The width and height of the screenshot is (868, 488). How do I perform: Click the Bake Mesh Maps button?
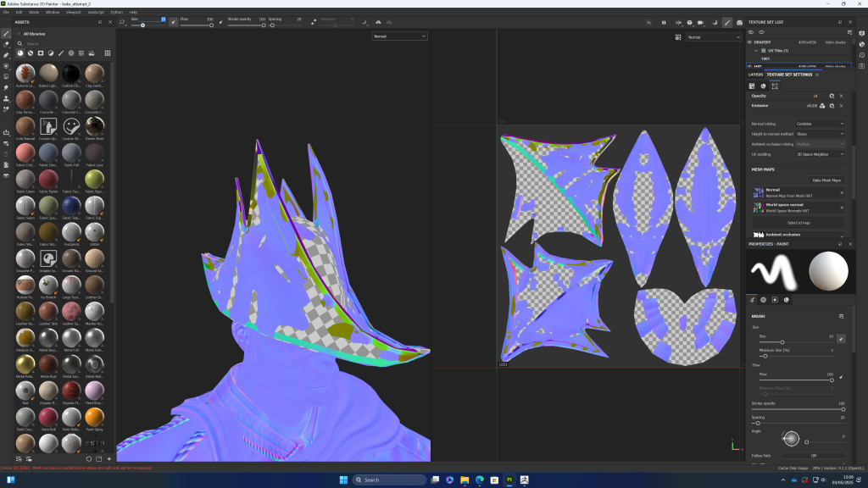point(825,180)
